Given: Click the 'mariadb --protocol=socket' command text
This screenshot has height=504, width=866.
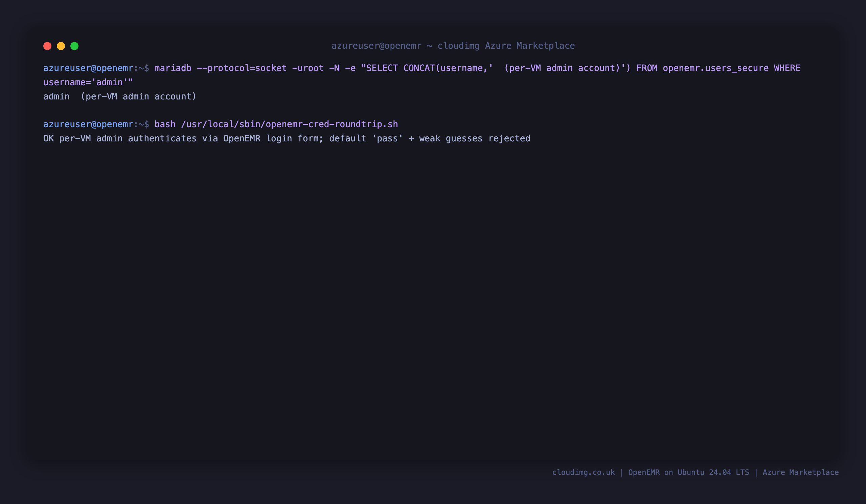Looking at the screenshot, I should 221,68.
